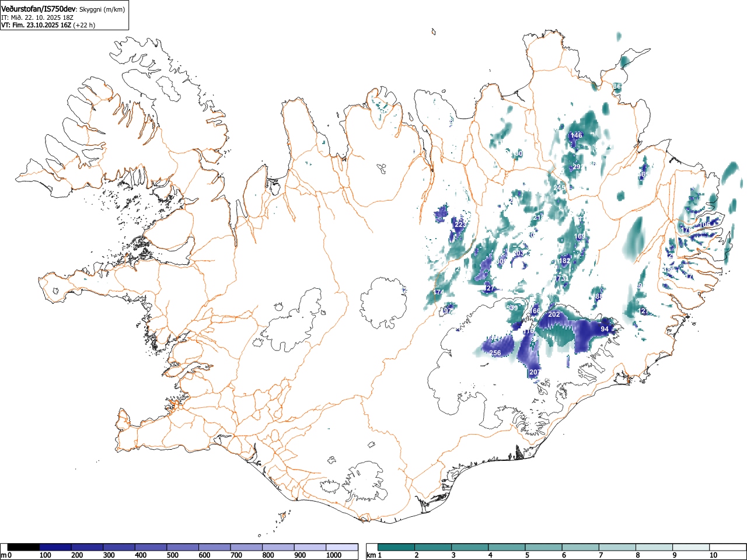Viewport: 747px width, 560px height.
Task: Click the 4–5 km legend color segment
Action: click(x=507, y=547)
